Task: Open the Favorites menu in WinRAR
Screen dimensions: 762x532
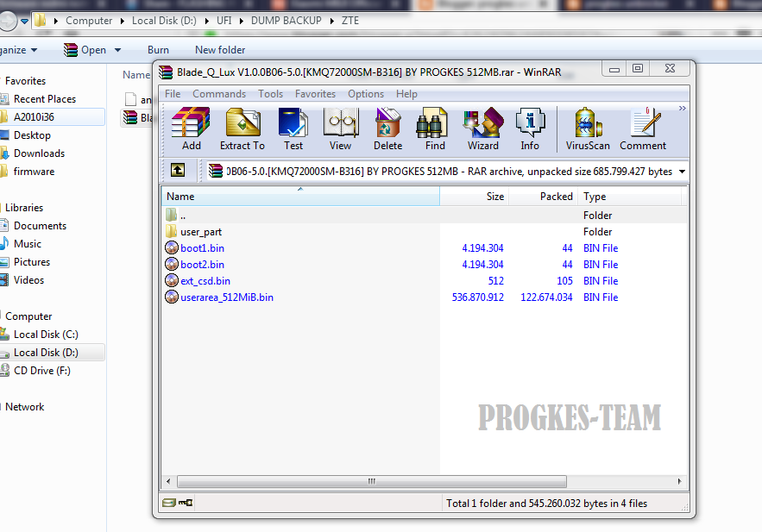Action: (x=315, y=94)
